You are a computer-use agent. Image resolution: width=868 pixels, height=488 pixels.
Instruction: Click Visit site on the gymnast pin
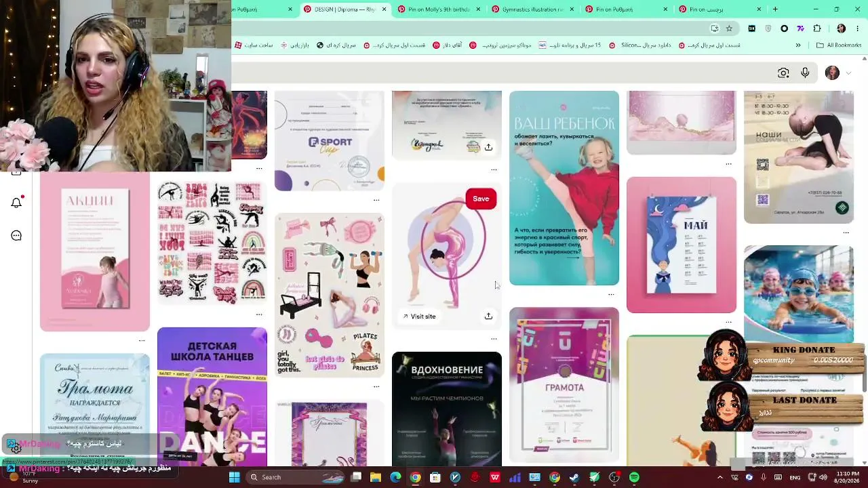(x=419, y=317)
